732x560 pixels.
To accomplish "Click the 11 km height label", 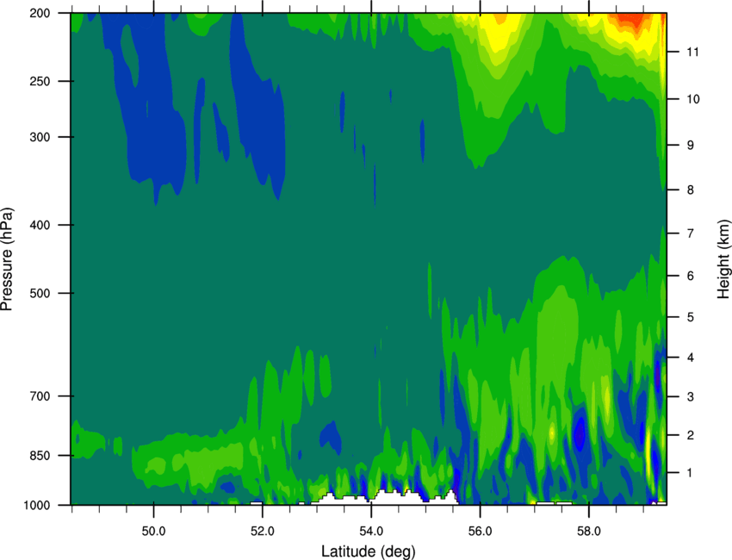I will tap(693, 52).
